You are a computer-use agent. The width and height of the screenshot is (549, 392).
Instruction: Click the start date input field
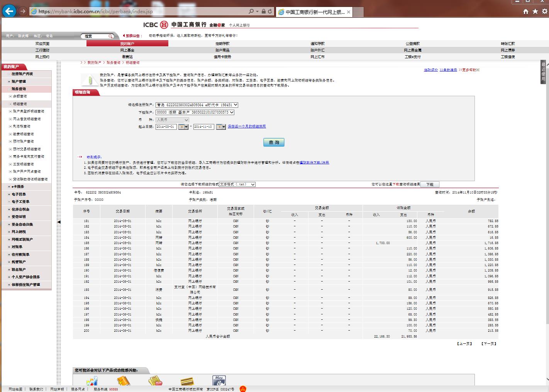166,127
